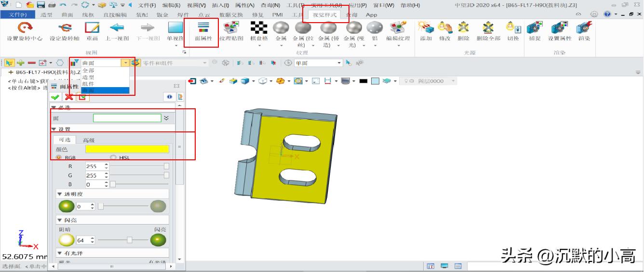Viewport: 644px width, 272px height.
Task: Click the green plus add-selection icon
Action: pos(21,63)
